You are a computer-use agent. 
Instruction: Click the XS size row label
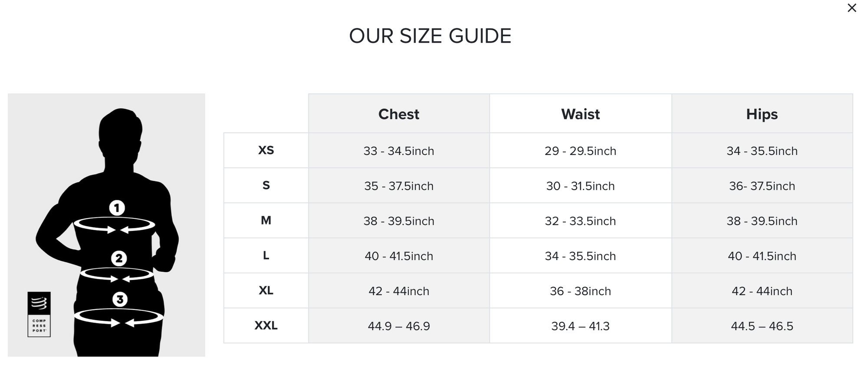pos(266,150)
